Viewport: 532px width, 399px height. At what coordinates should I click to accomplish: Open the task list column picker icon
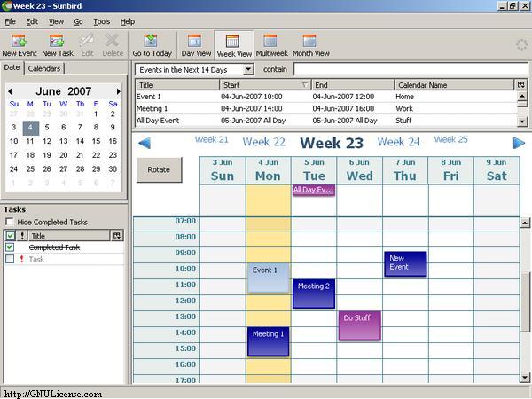(117, 236)
